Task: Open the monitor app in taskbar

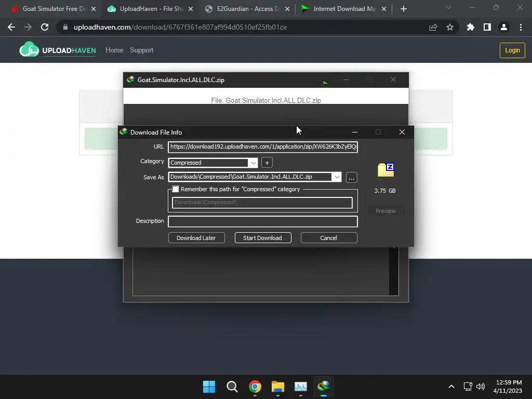Action: click(301, 387)
